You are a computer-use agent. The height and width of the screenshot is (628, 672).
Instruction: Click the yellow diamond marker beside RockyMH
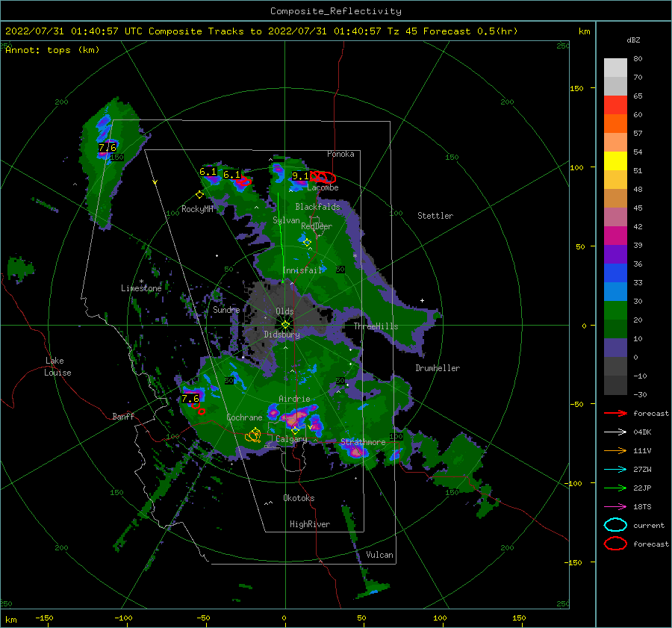(199, 195)
